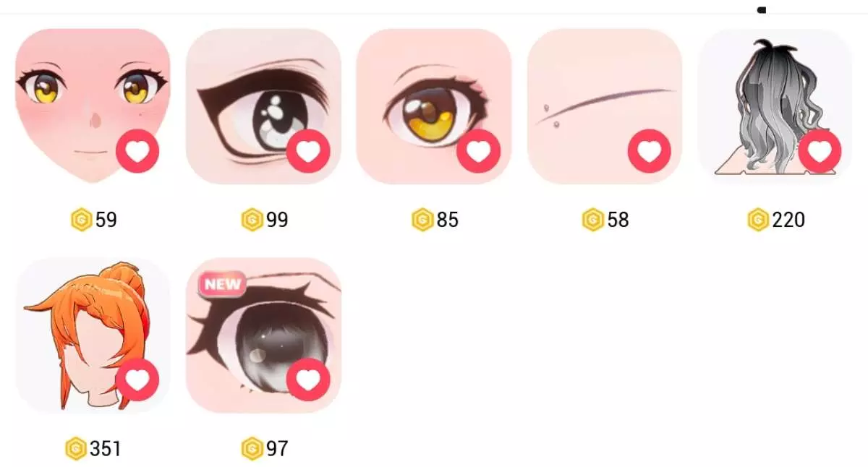Click the NEW badge on eye item

(x=221, y=284)
